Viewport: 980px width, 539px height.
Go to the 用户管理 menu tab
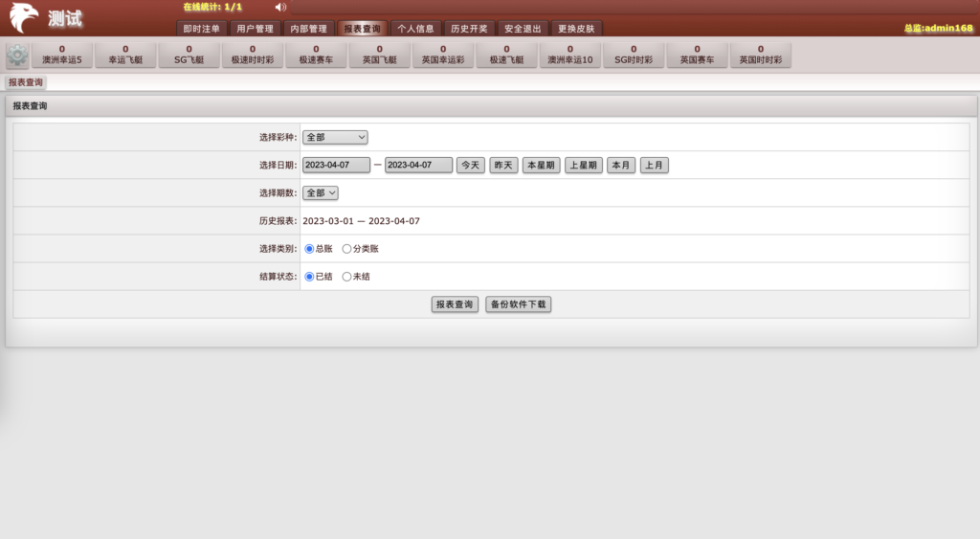(255, 29)
